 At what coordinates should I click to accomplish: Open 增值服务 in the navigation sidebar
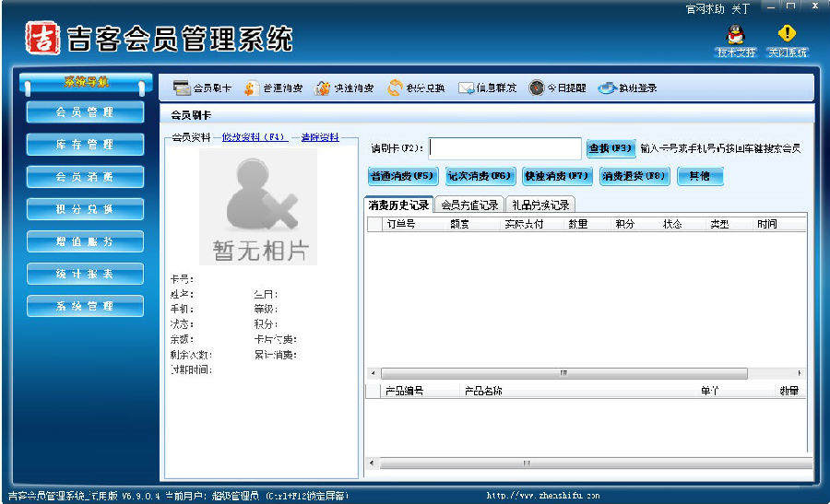(85, 241)
